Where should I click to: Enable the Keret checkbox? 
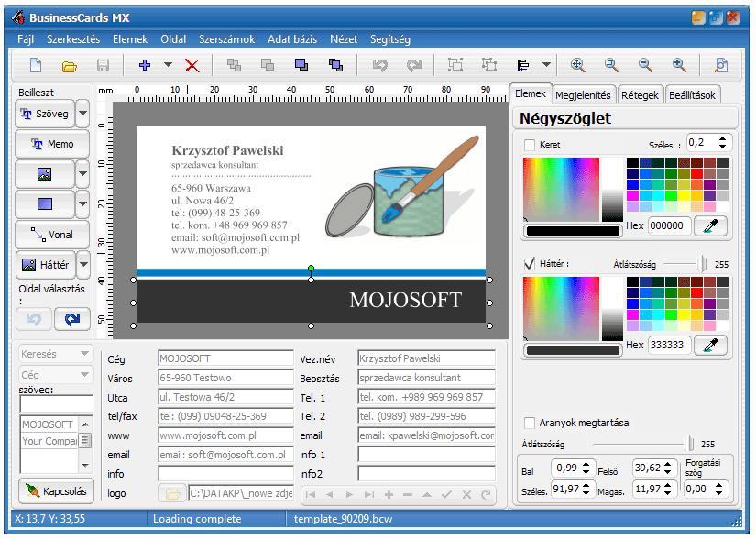pyautogui.click(x=530, y=145)
